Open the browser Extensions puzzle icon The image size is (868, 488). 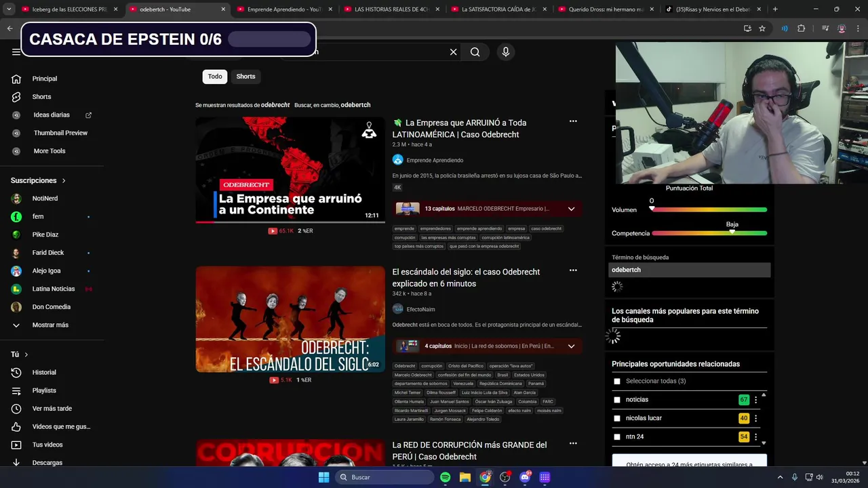pos(802,28)
